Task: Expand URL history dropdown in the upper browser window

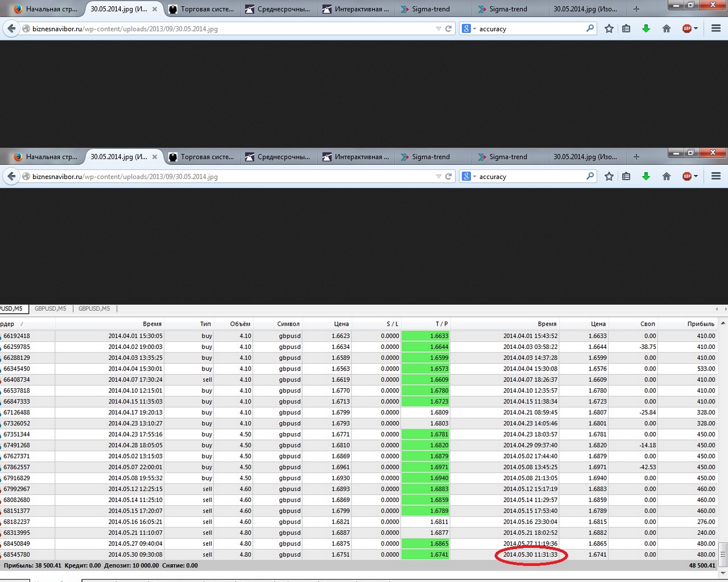Action: click(438, 28)
